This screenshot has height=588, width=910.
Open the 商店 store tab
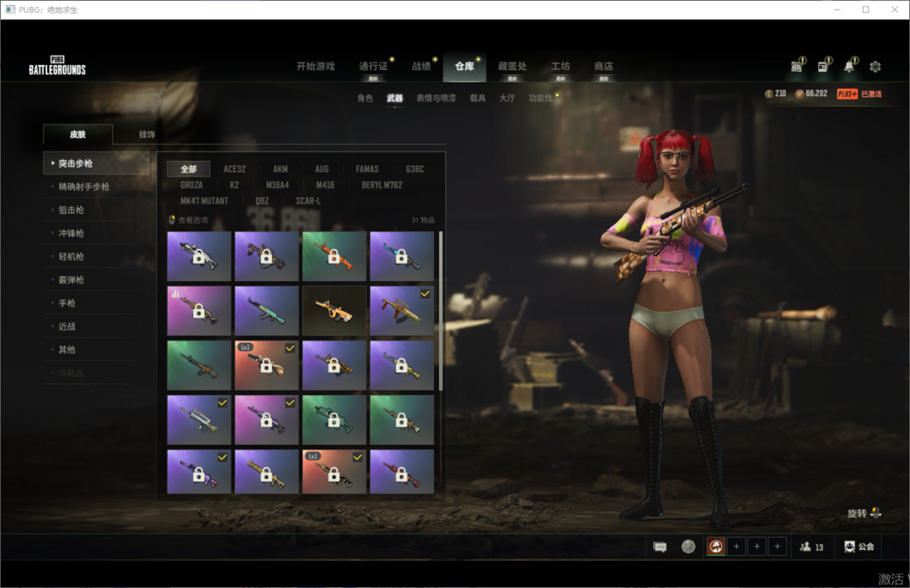pyautogui.click(x=603, y=67)
